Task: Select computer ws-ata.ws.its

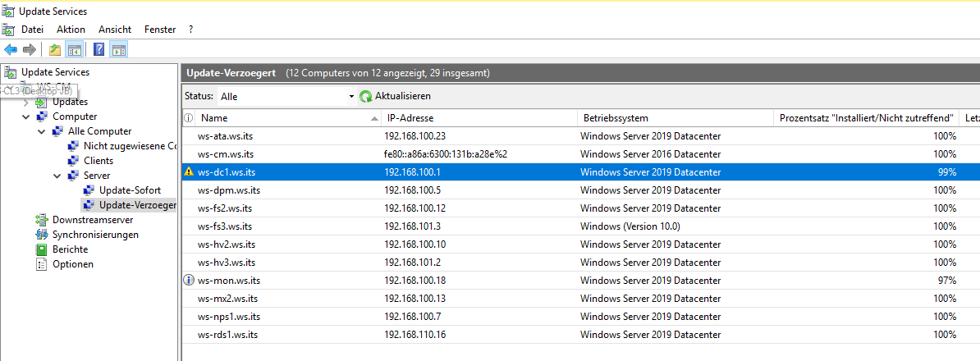Action: (x=225, y=136)
